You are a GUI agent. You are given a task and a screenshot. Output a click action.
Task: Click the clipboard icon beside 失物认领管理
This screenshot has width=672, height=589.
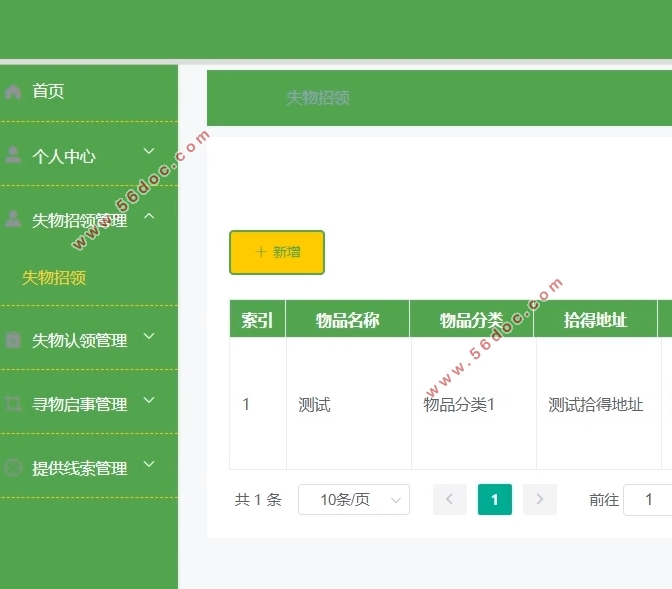click(x=13, y=340)
